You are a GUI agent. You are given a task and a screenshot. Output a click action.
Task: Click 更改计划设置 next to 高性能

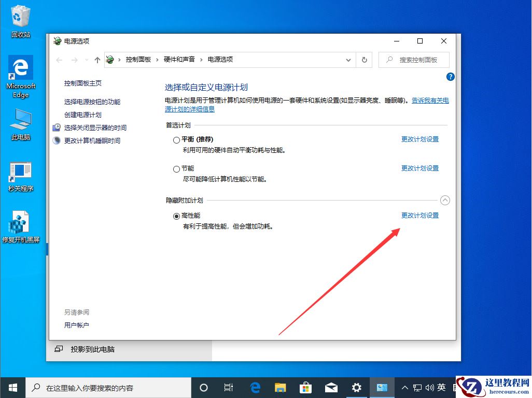click(x=420, y=216)
